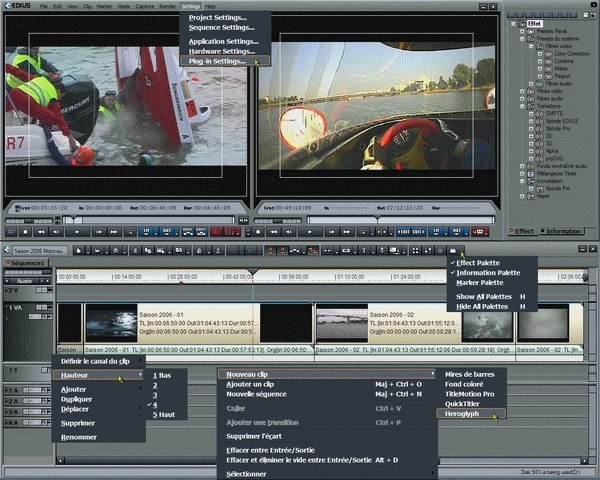Image resolution: width=600 pixels, height=480 pixels.
Task: Set Out point in the left player
Action: coord(168,232)
